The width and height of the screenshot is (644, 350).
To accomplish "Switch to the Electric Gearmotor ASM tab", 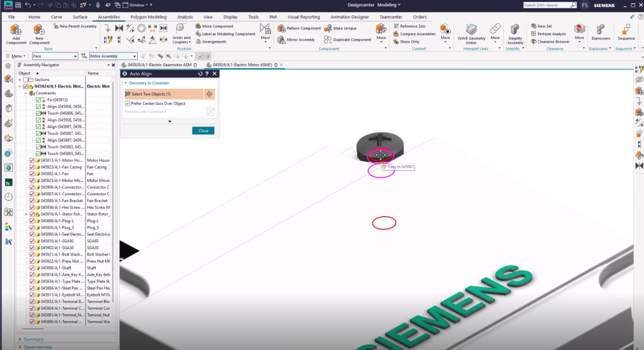I will point(160,65).
